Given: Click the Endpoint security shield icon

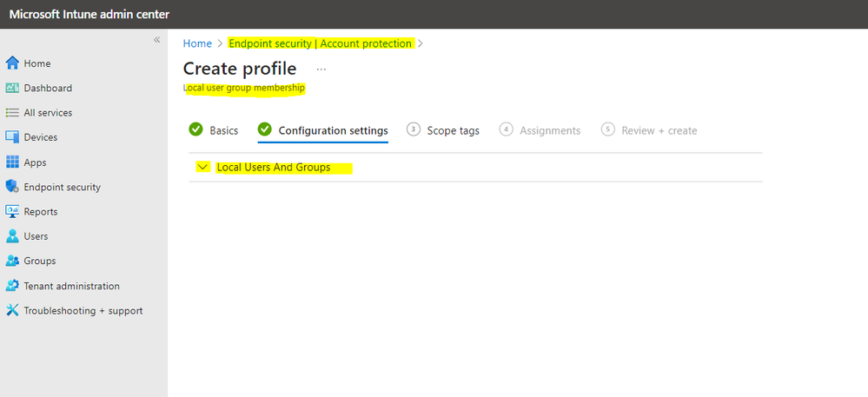Looking at the screenshot, I should click(x=12, y=187).
